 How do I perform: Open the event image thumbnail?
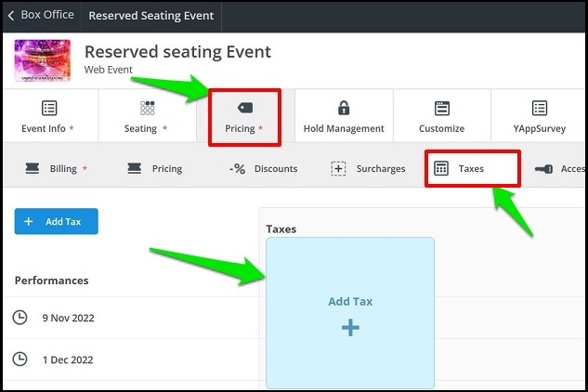(43, 60)
